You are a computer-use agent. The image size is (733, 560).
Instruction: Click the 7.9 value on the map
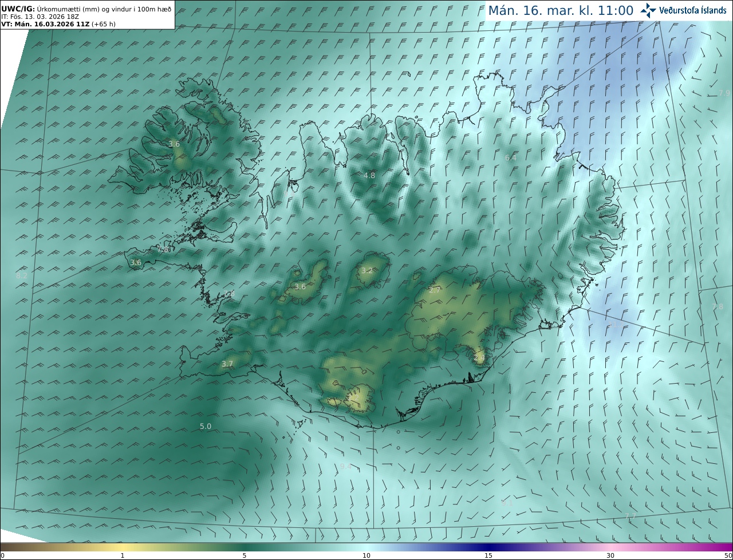[x=724, y=93]
